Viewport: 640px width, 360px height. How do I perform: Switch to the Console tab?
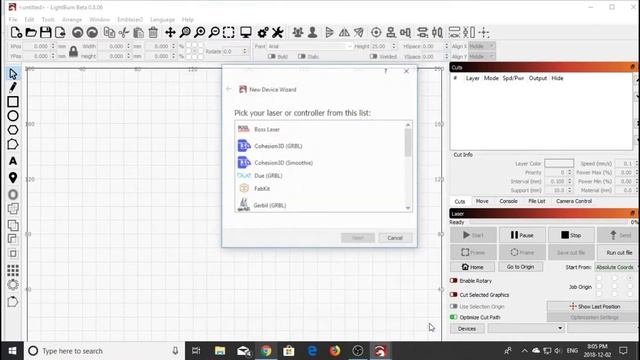pyautogui.click(x=508, y=201)
